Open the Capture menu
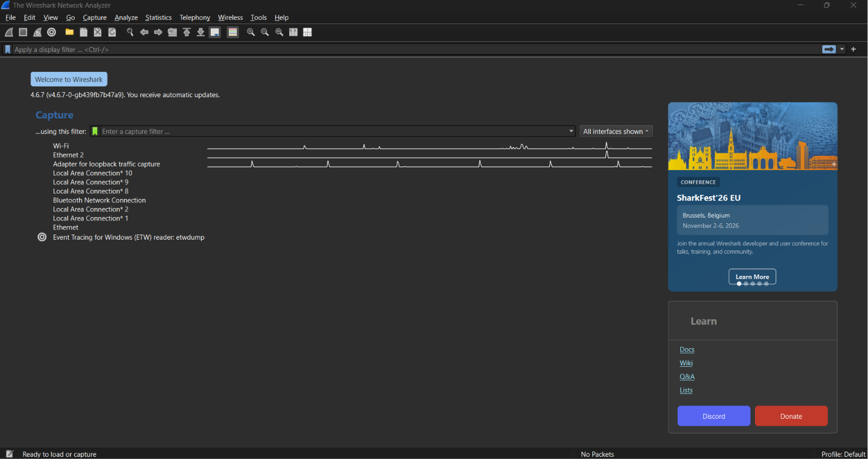This screenshot has width=868, height=459. [x=95, y=18]
